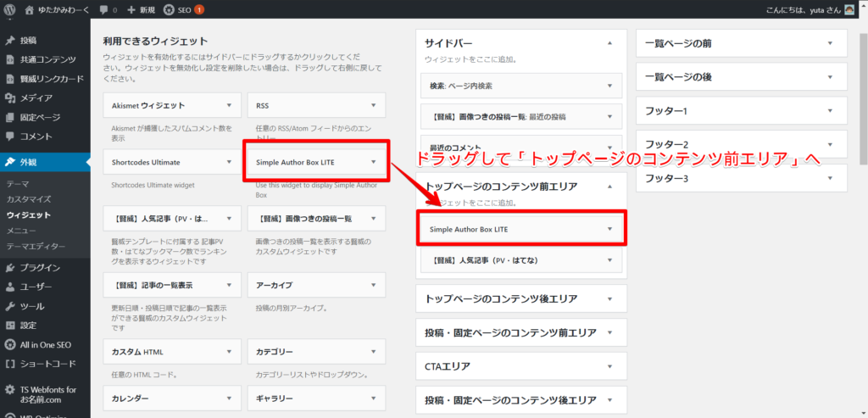Expand Shortcodes Ultimate widget options
This screenshot has width=868, height=418.
point(229,162)
